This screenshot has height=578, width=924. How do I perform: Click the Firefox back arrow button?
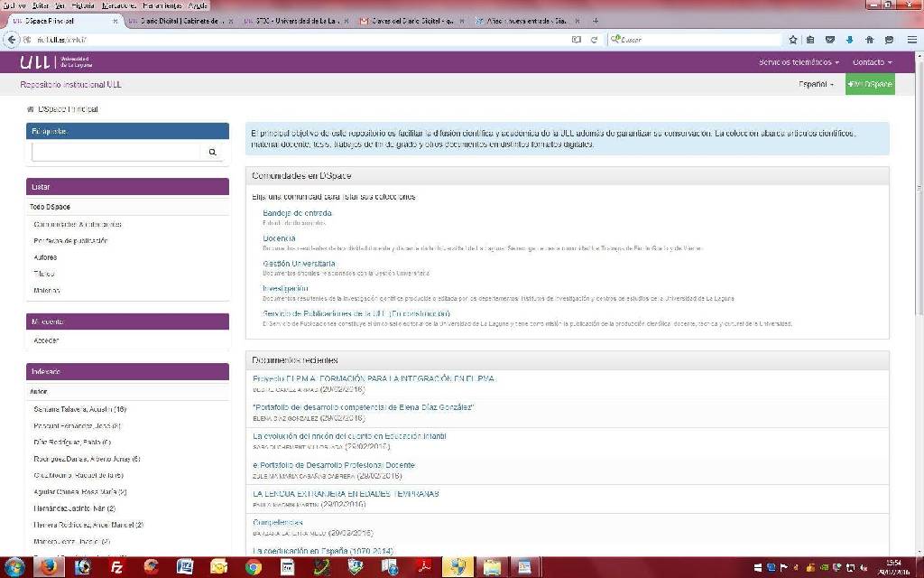[x=12, y=40]
